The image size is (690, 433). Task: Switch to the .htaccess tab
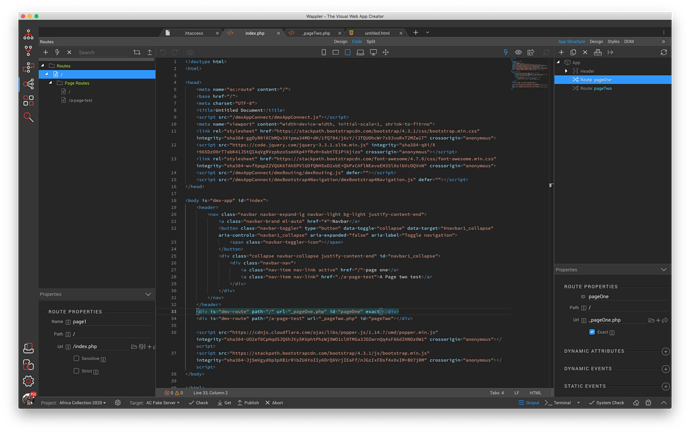(x=194, y=33)
